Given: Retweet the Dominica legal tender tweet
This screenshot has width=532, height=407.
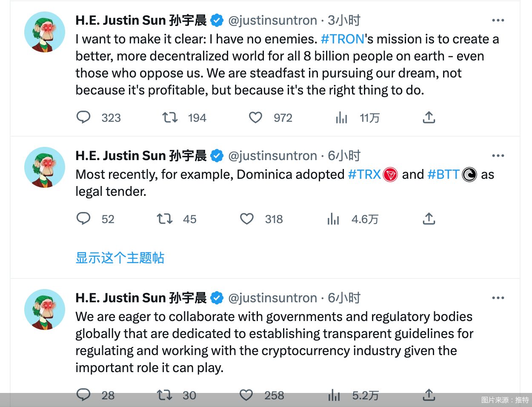Looking at the screenshot, I should click(x=164, y=219).
